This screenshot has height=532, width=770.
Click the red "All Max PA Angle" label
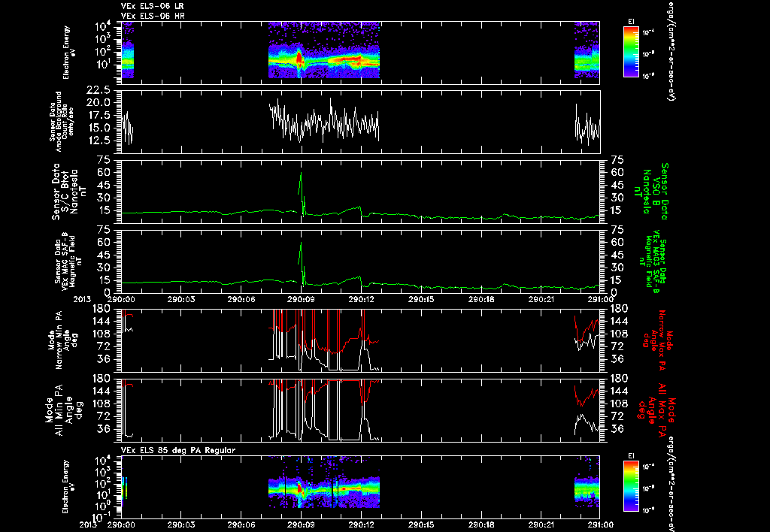tap(658, 410)
